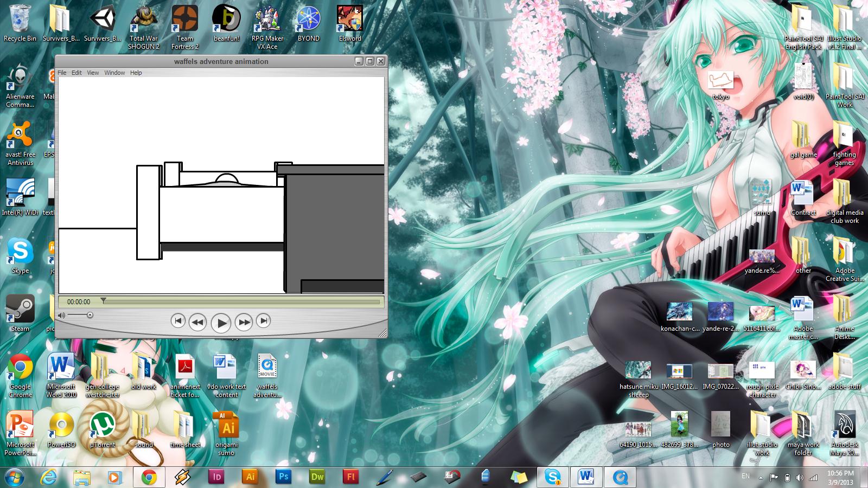Open the Window menu in QuickTime
The width and height of the screenshot is (868, 488).
(114, 73)
